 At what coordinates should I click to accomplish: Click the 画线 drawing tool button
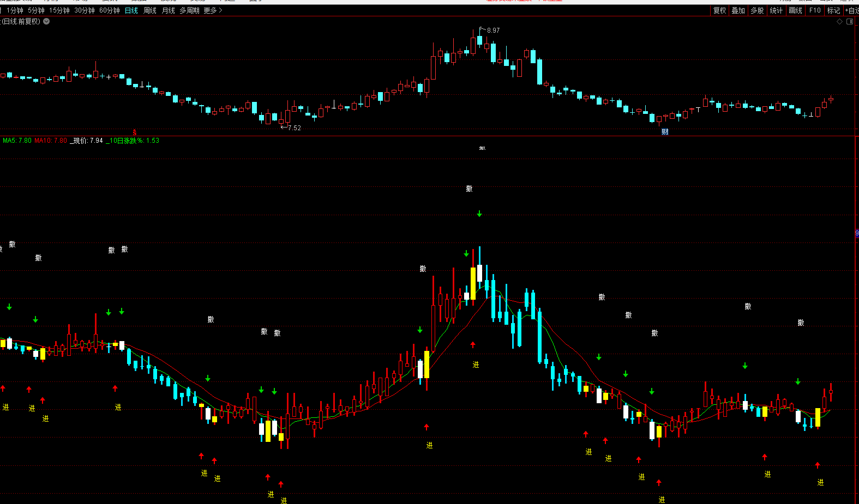[795, 10]
